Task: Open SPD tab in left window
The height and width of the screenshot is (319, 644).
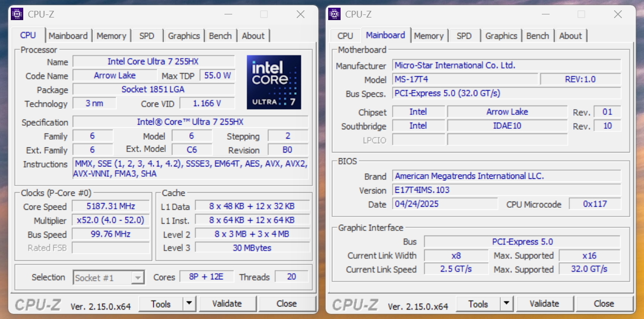Action: click(x=147, y=36)
